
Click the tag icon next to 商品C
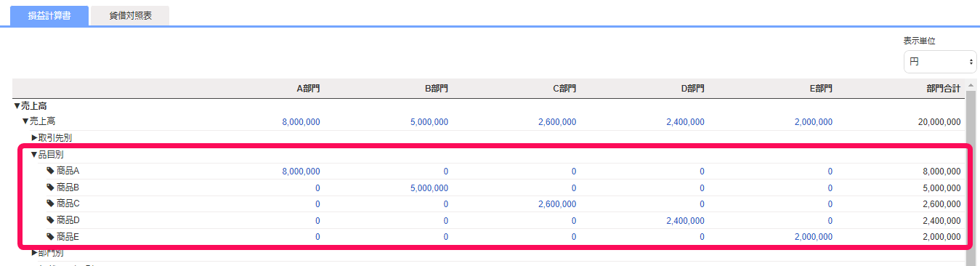click(50, 204)
